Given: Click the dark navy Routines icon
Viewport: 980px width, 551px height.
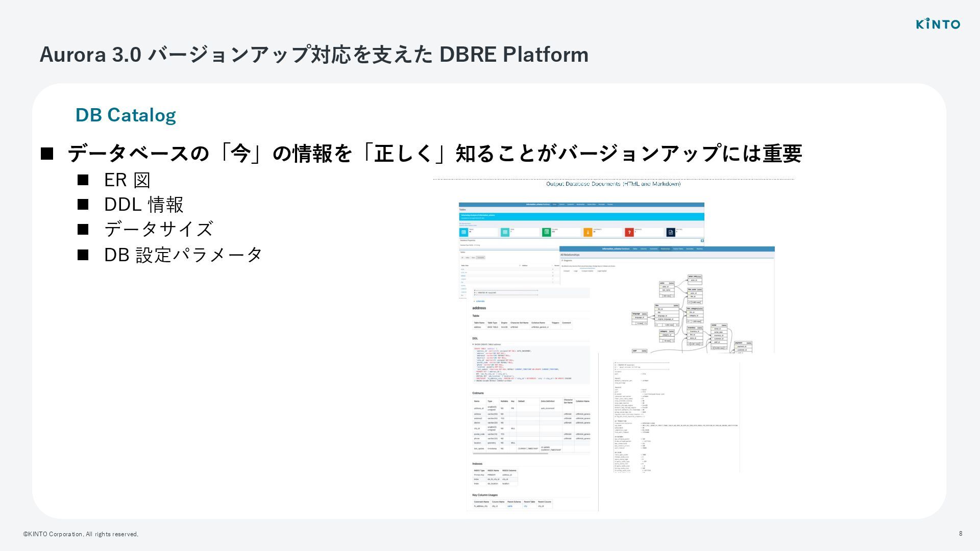Looking at the screenshot, I should pos(671,232).
